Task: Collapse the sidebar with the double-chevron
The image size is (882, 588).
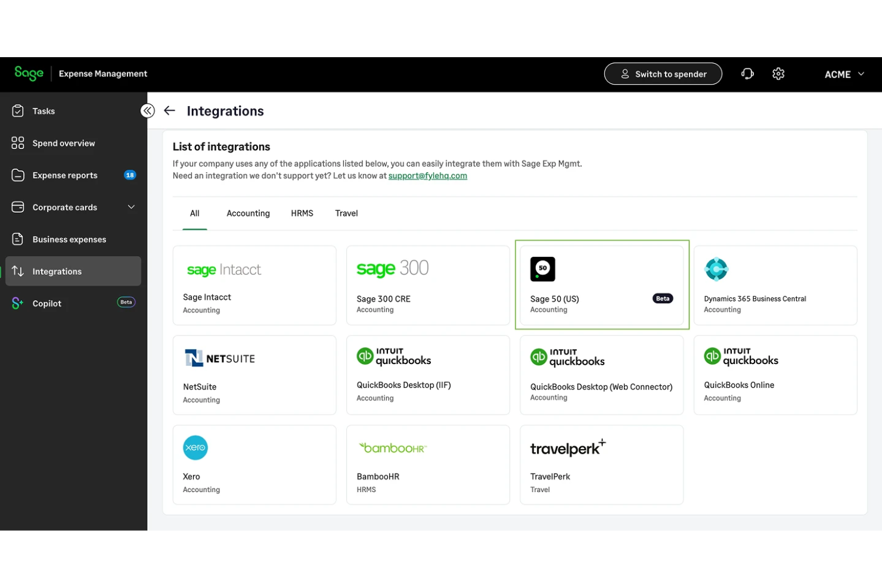Action: coord(147,110)
